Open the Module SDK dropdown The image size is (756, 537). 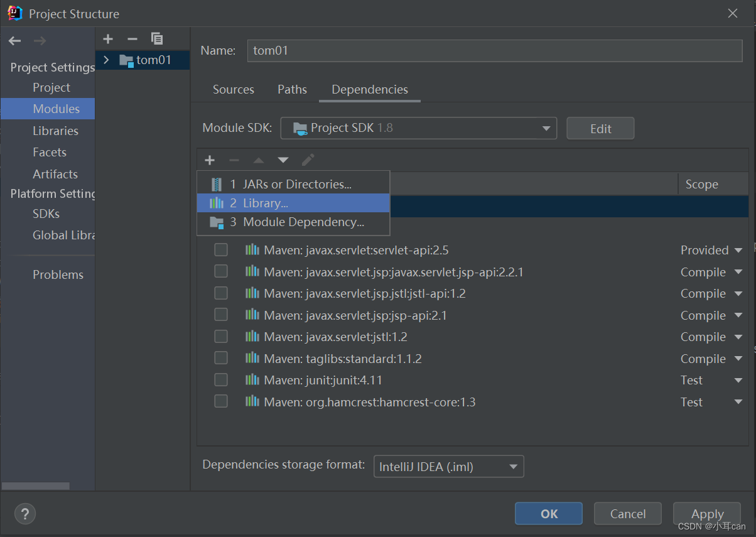pos(418,128)
